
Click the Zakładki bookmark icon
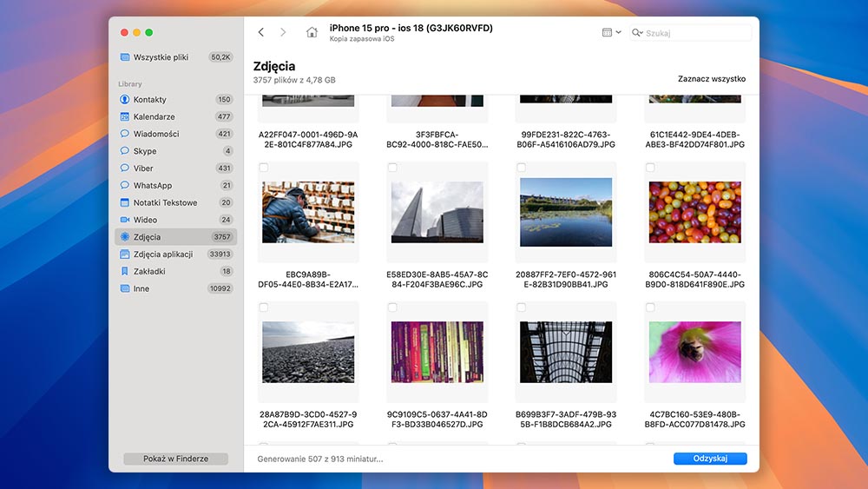124,271
